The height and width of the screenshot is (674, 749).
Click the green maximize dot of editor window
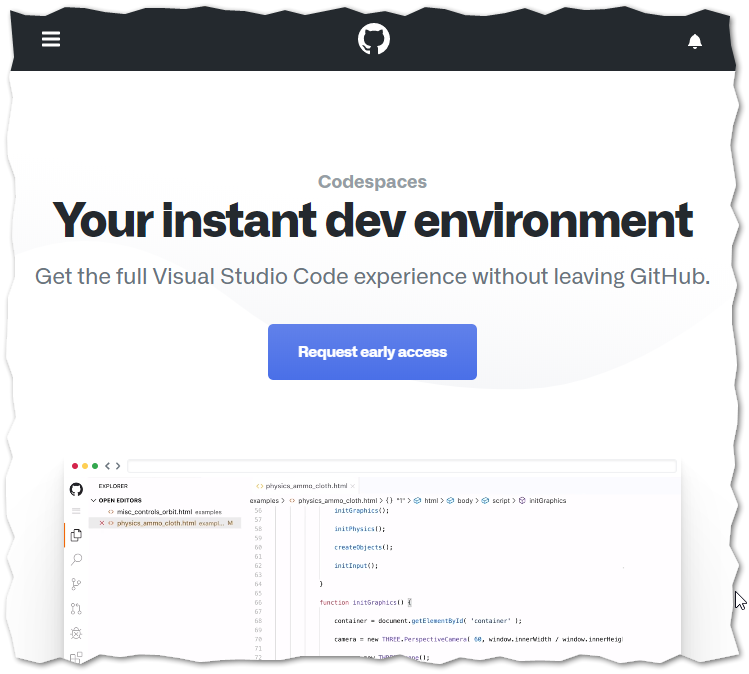tap(95, 466)
